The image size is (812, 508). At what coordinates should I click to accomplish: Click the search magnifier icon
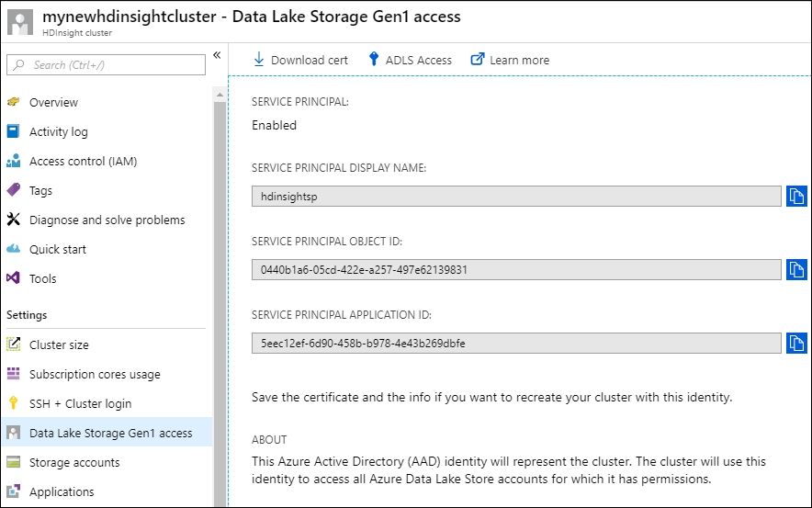[x=19, y=64]
